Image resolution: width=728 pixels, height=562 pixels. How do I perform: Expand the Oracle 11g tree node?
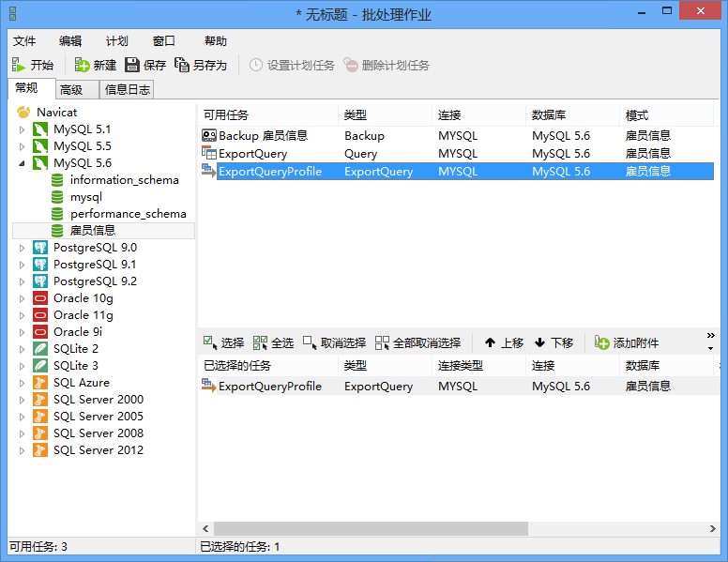22,315
